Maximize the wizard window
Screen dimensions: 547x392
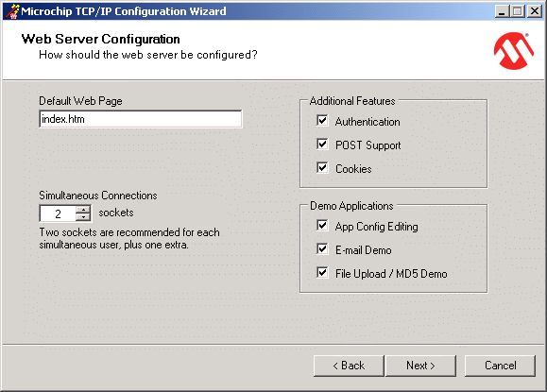click(518, 11)
